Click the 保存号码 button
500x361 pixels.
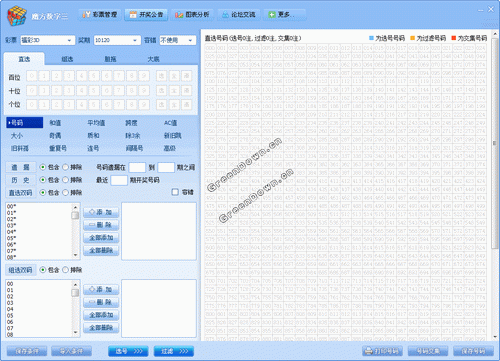tap(473, 351)
